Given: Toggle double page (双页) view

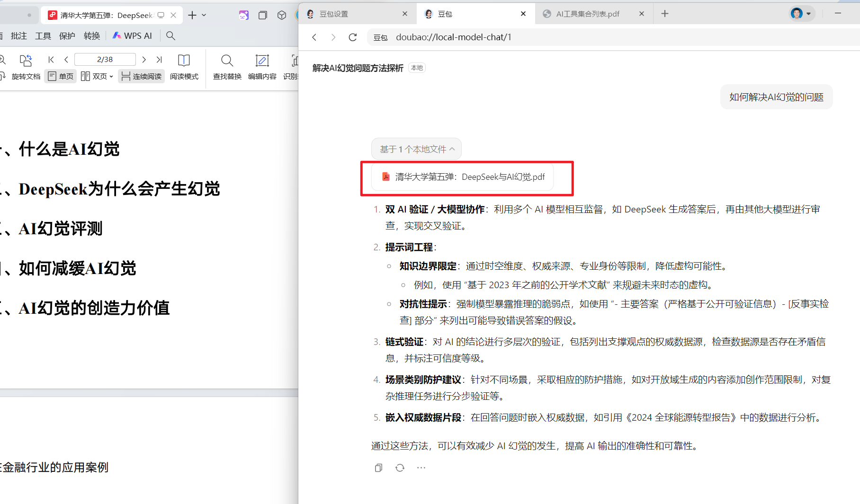Looking at the screenshot, I should coord(94,76).
